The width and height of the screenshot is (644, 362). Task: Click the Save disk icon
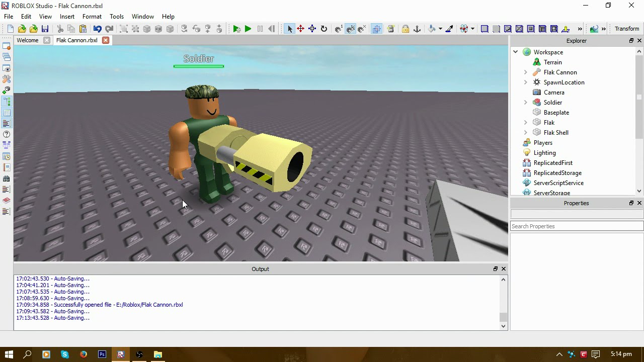[45, 29]
